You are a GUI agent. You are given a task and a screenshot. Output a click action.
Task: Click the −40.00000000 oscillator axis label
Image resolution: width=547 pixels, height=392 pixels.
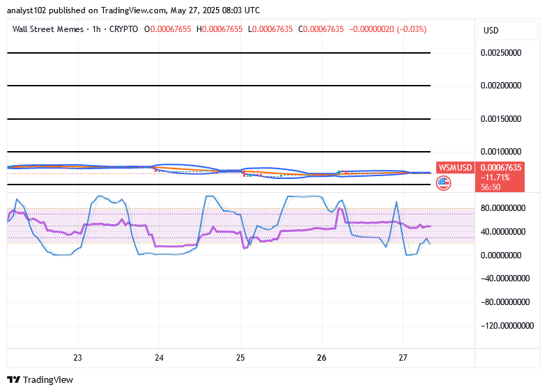coord(504,279)
